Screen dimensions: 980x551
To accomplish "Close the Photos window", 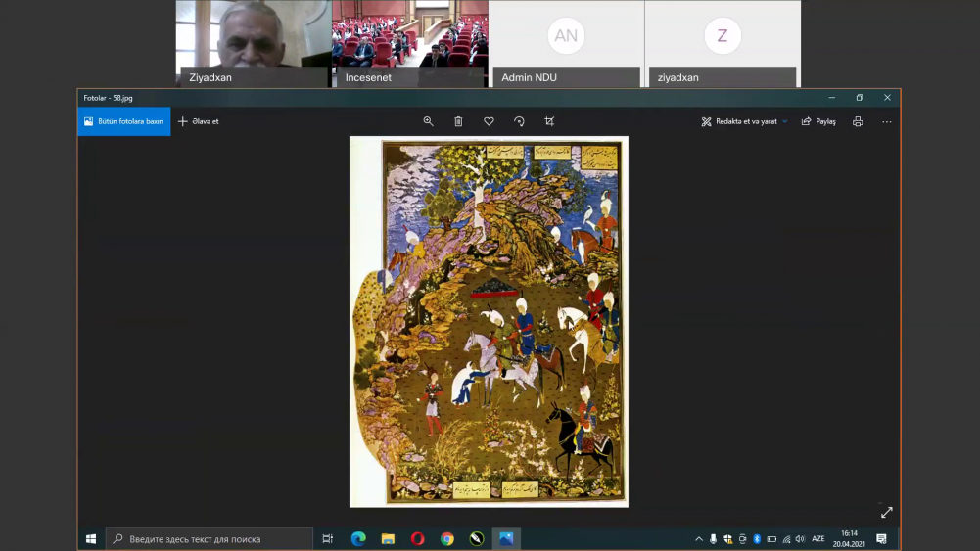I will [x=887, y=98].
